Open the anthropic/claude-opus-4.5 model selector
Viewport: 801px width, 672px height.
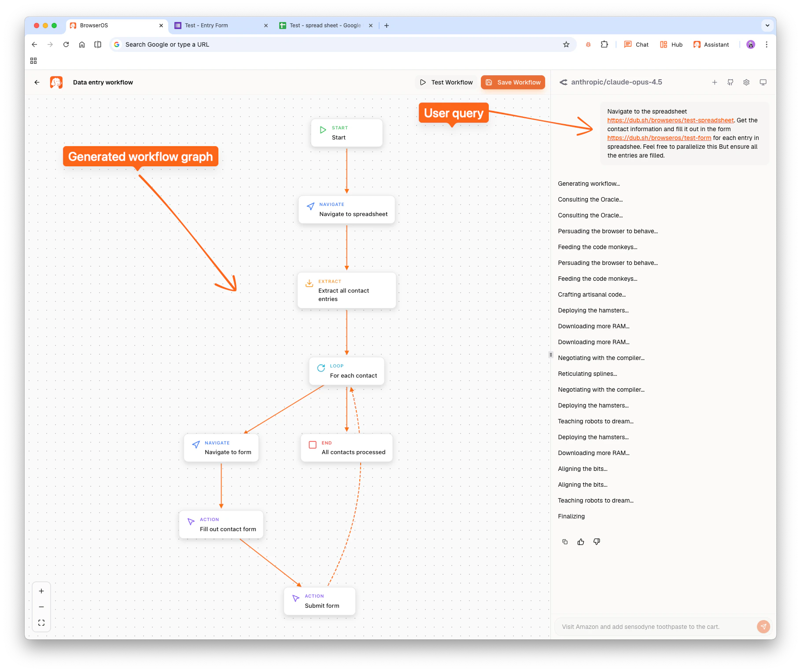(616, 82)
